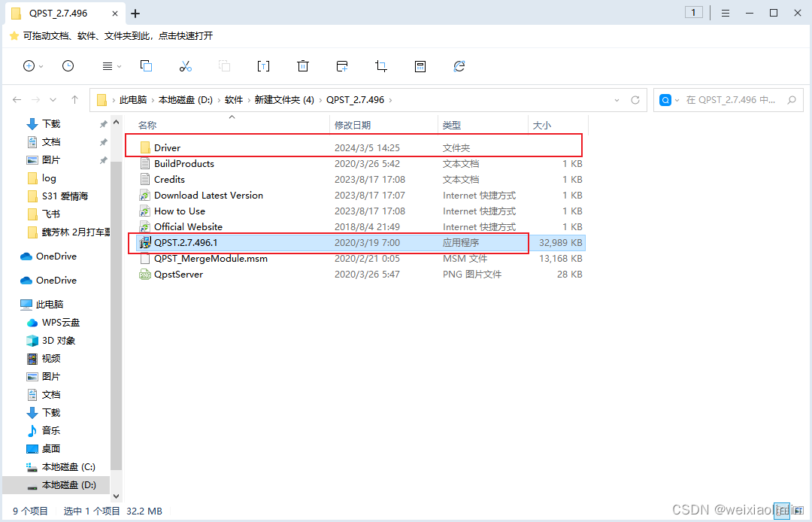The height and width of the screenshot is (522, 812).
Task: Select Download Latest Version shortcut
Action: [360, 196]
